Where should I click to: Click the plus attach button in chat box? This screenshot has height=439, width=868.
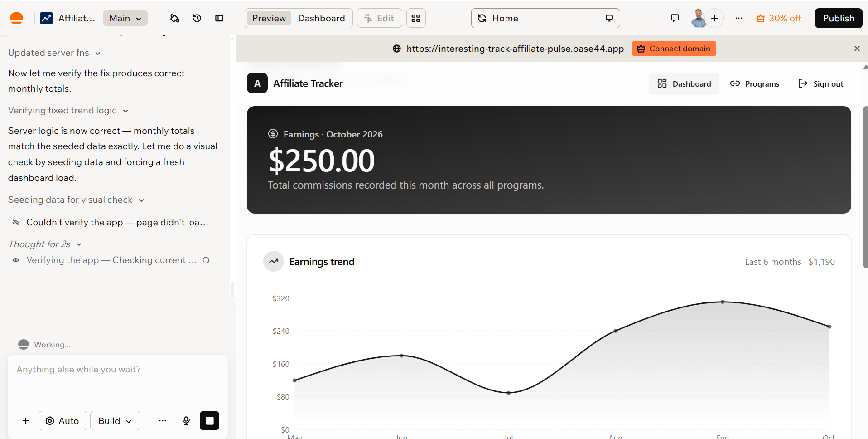pyautogui.click(x=26, y=421)
